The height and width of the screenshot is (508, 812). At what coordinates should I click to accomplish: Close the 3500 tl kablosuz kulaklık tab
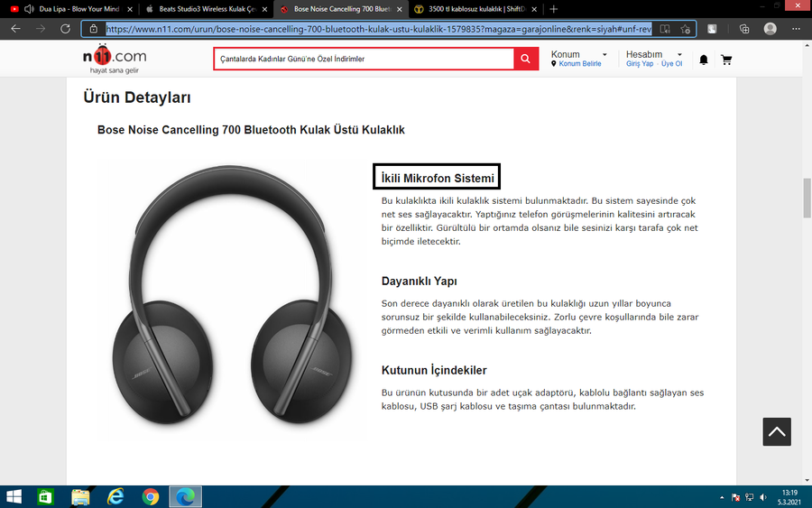click(x=534, y=9)
